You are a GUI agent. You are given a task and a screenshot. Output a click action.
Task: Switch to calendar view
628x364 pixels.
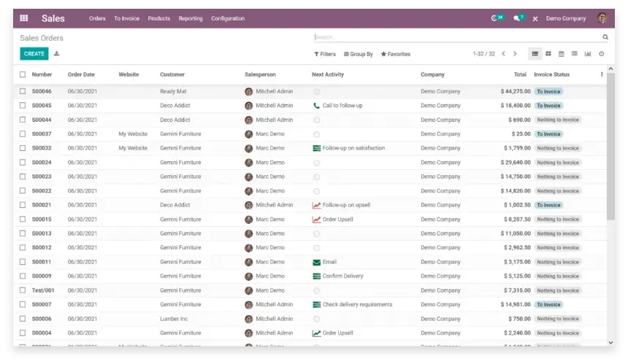561,54
